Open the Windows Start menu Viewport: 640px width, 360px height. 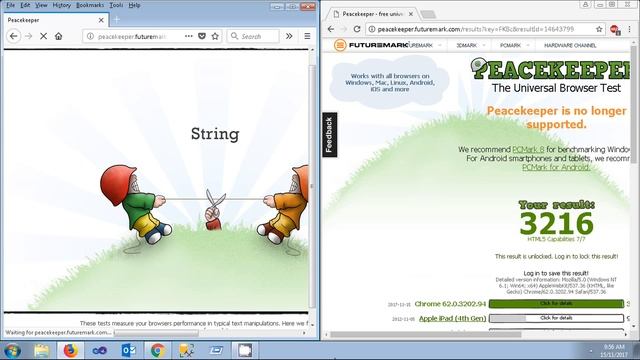(12, 351)
